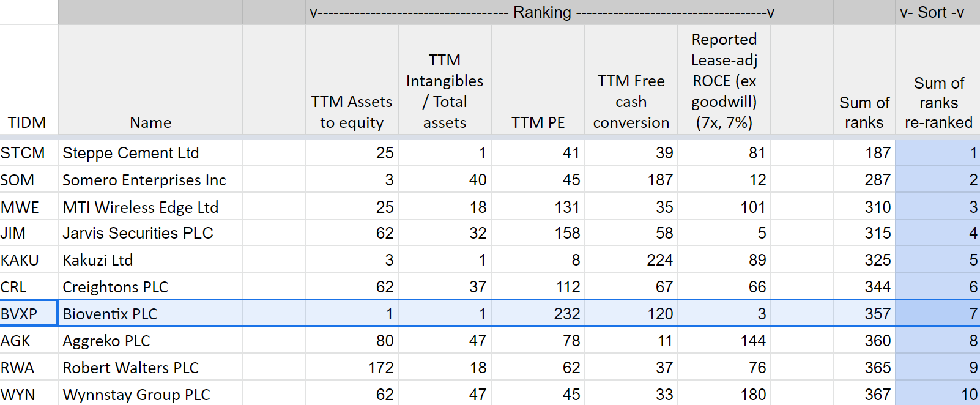Screen dimensions: 980x405
Task: Click Somero free cash conversion 187
Action: (x=631, y=180)
